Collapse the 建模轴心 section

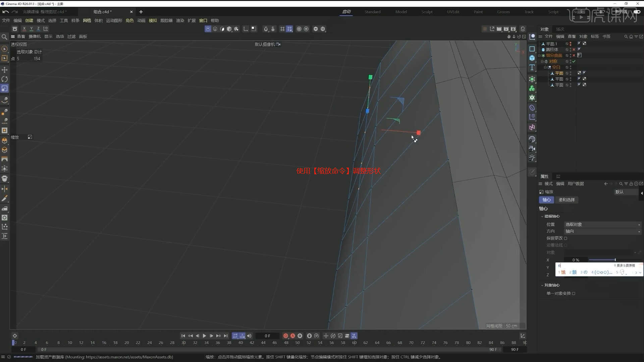pyautogui.click(x=542, y=217)
